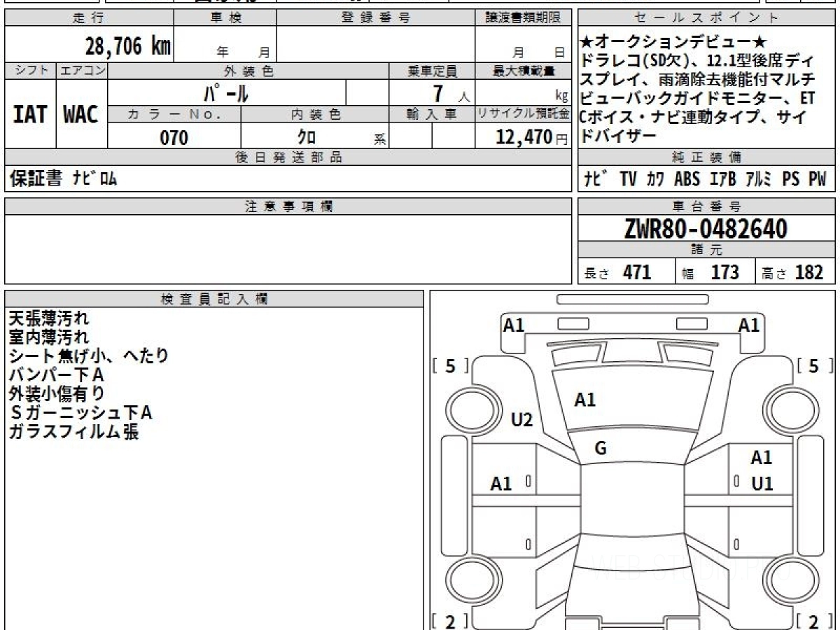Screen dimensions: 840x630
Task: Select the 外装色 header
Action: point(248,71)
